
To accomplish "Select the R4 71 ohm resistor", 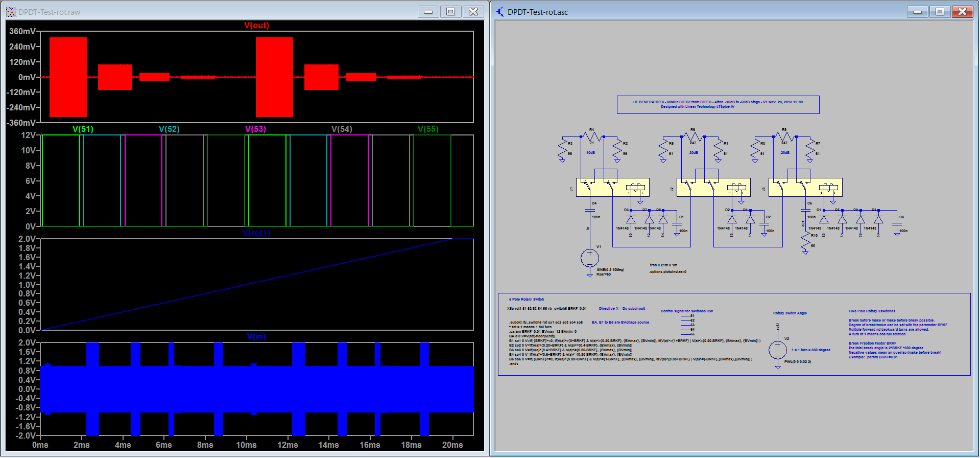I will 592,136.
